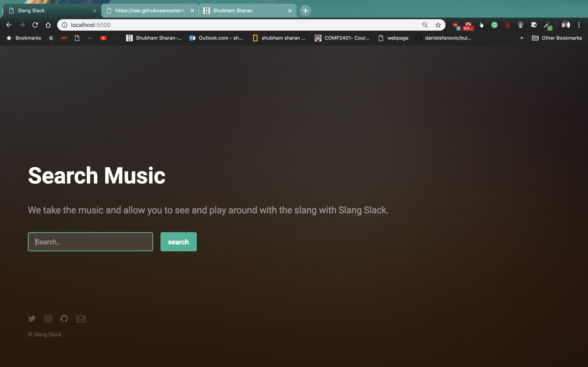This screenshot has height=367, width=588.
Task: Follow the Slang Slack link in the description
Action: 362,210
